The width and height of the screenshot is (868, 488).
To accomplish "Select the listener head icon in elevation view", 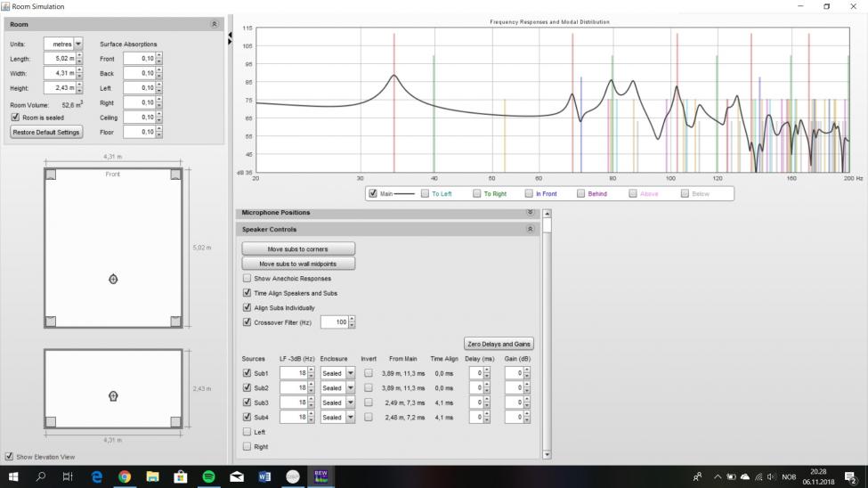I will pyautogui.click(x=113, y=395).
